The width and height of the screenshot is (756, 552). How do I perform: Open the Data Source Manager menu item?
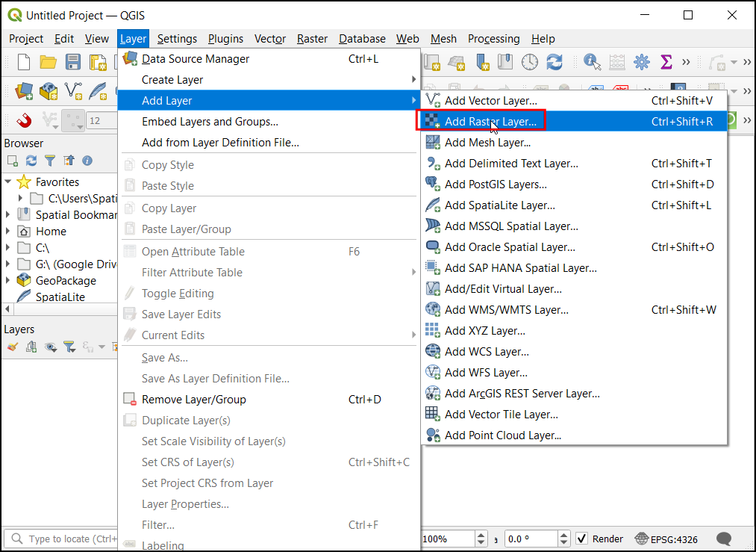pyautogui.click(x=196, y=59)
